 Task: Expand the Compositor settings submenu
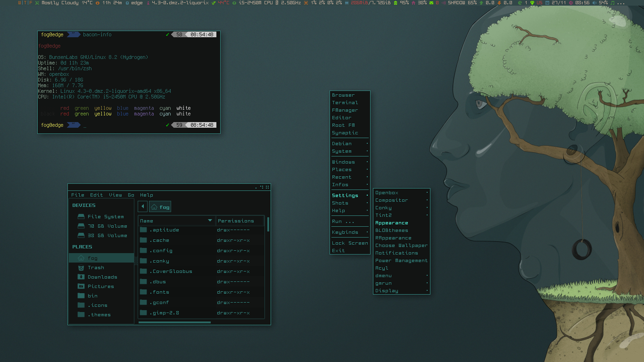pos(402,200)
